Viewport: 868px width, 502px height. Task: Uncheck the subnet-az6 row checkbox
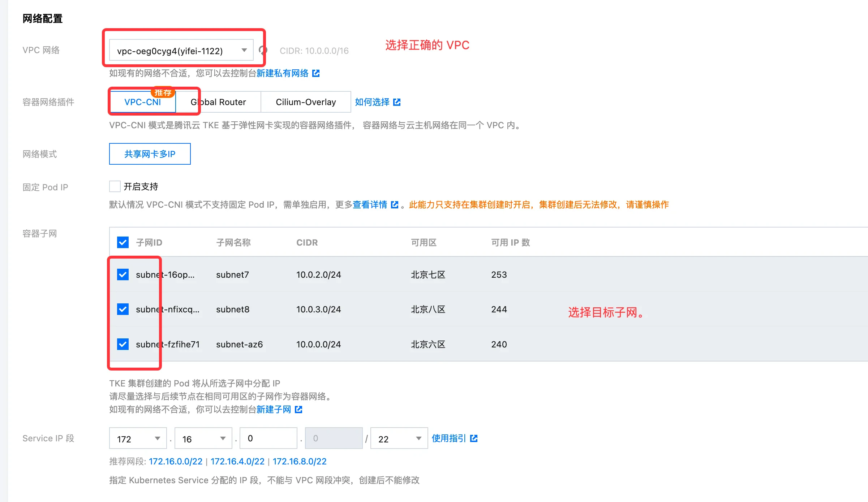tap(123, 344)
